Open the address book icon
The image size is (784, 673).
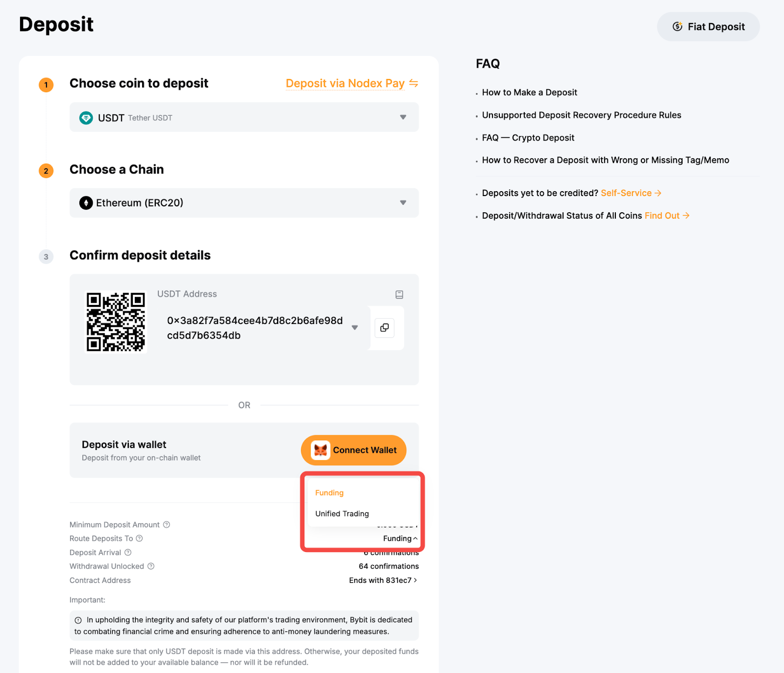(x=399, y=295)
